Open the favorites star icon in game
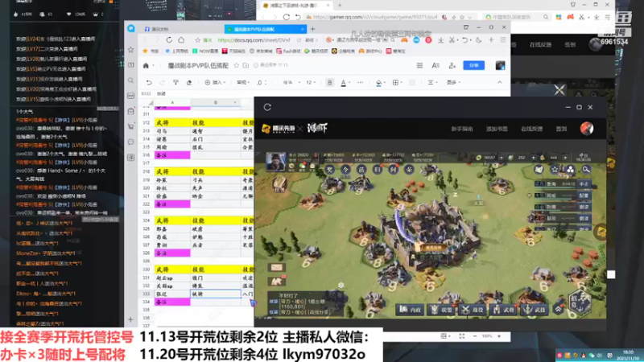 (555, 169)
